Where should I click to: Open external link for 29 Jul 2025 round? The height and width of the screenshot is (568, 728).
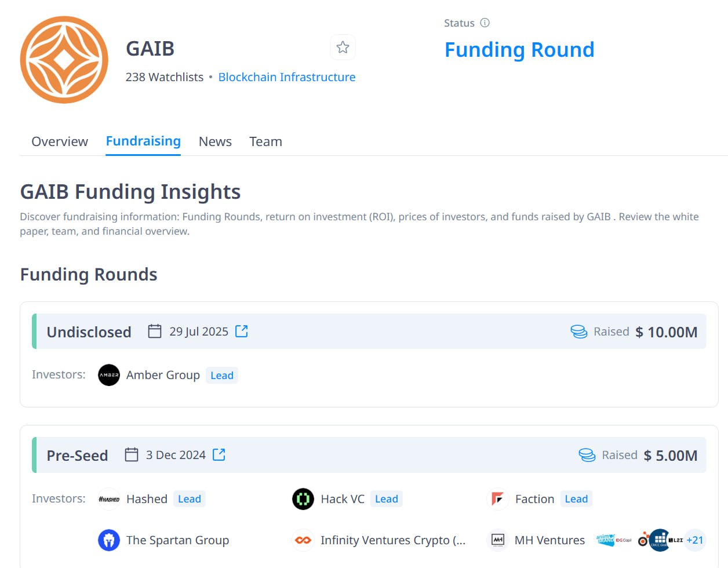(242, 332)
